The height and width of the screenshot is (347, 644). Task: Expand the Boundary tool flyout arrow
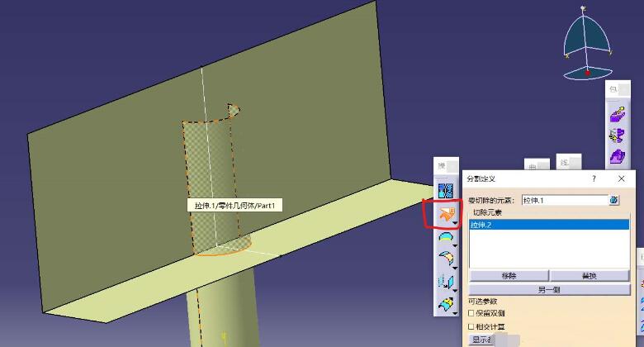coord(455,245)
